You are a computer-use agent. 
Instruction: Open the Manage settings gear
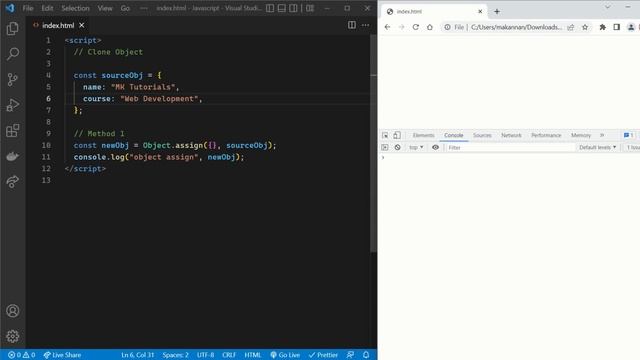click(x=13, y=336)
